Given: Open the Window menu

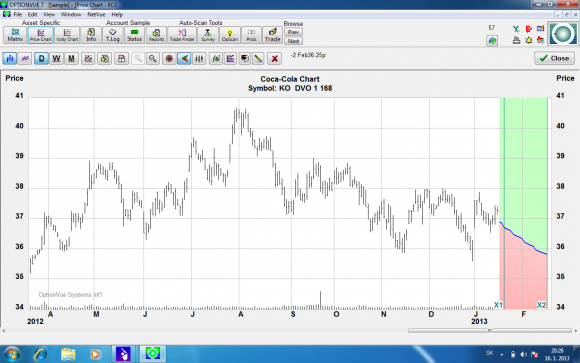Looking at the screenshot, I should click(x=71, y=14).
